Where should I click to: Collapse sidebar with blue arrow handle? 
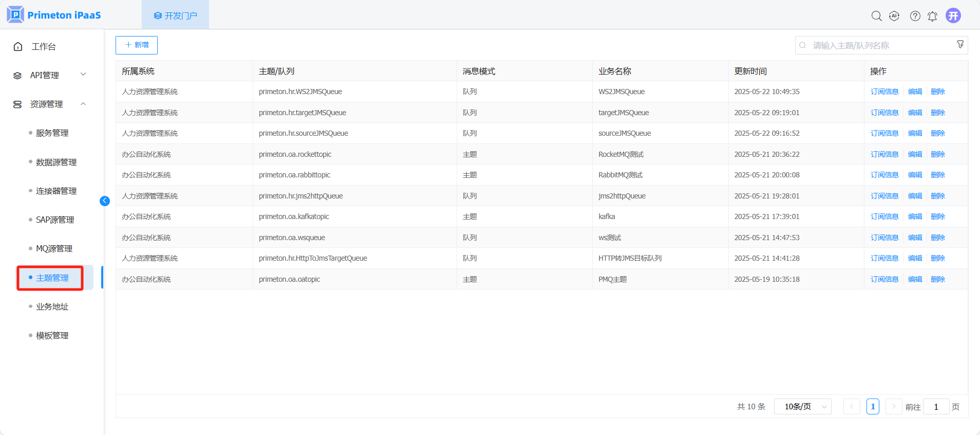click(x=105, y=201)
